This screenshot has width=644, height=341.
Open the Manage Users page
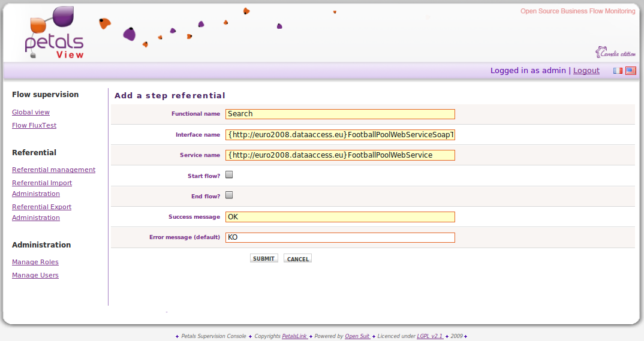35,276
